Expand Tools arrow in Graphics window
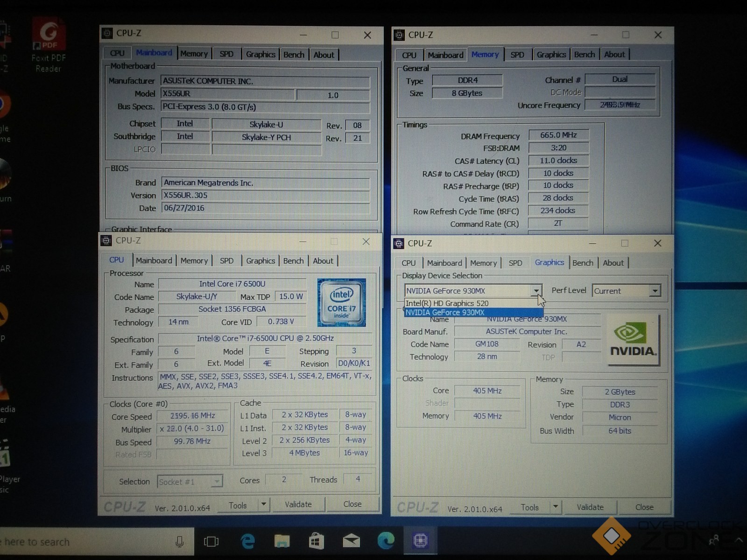The image size is (747, 560). [x=556, y=507]
